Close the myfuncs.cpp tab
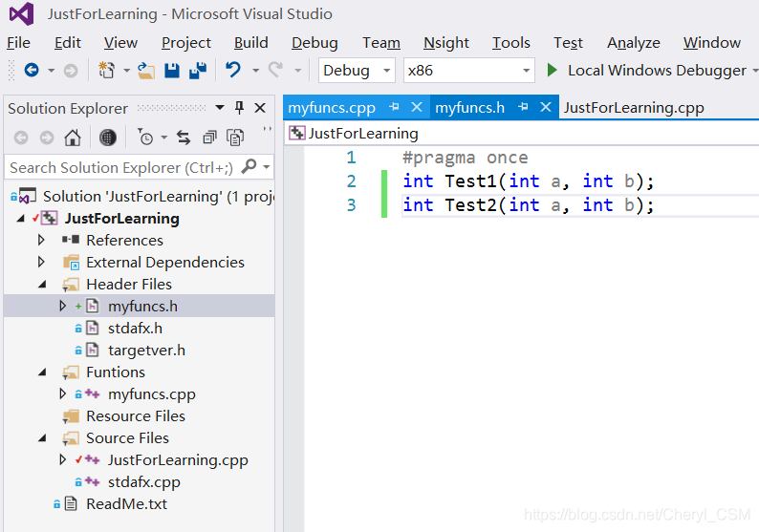 click(x=417, y=107)
